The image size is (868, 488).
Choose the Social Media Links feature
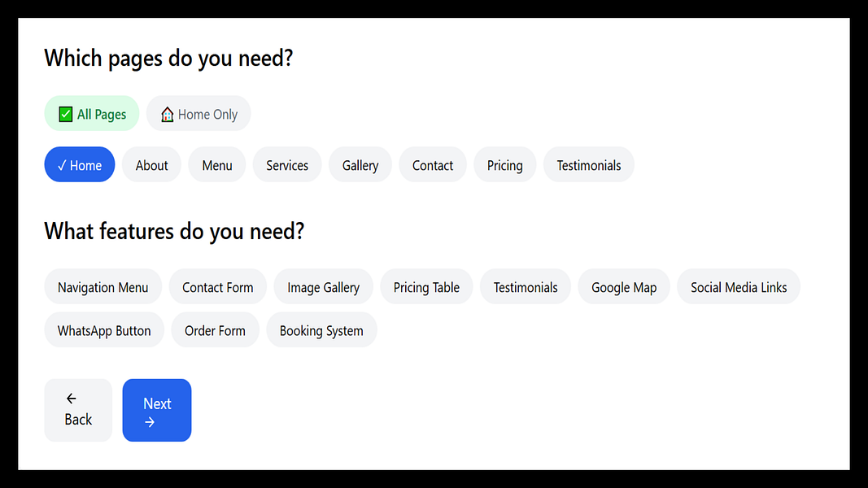(x=739, y=286)
